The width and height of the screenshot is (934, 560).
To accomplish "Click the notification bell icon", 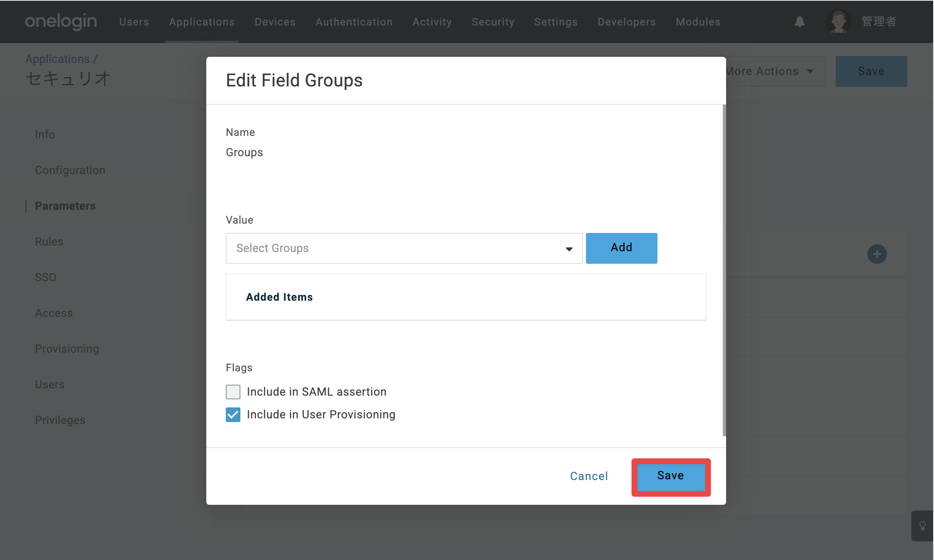I will pos(800,22).
